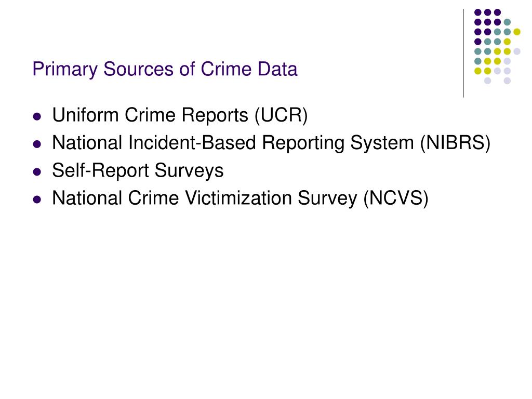The height and width of the screenshot is (399, 532).
Task: Click the rightmost yellow dot in dot pattern
Action: [517, 32]
